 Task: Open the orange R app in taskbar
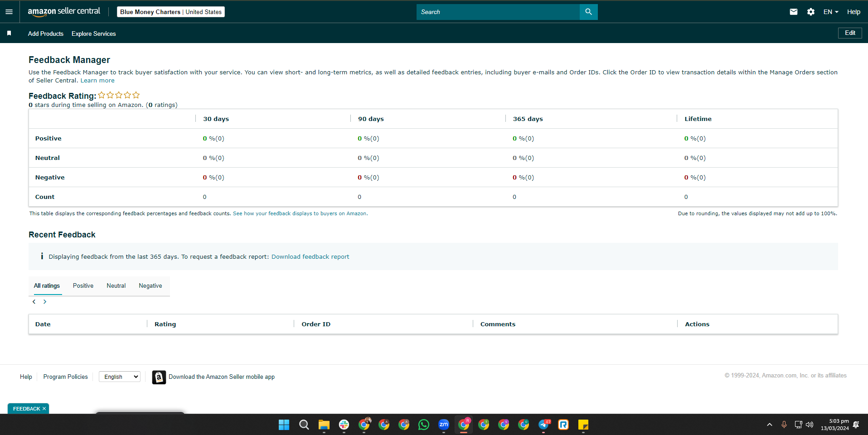click(x=563, y=425)
